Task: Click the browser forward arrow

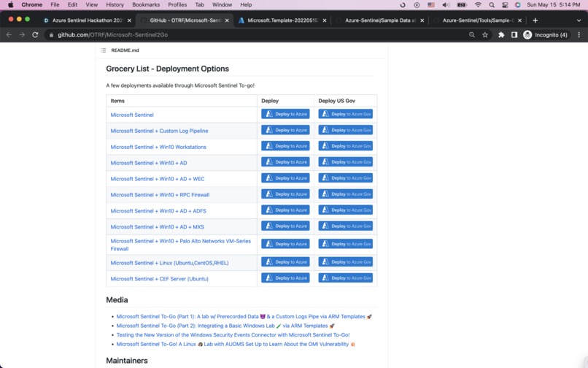Action: 22,35
